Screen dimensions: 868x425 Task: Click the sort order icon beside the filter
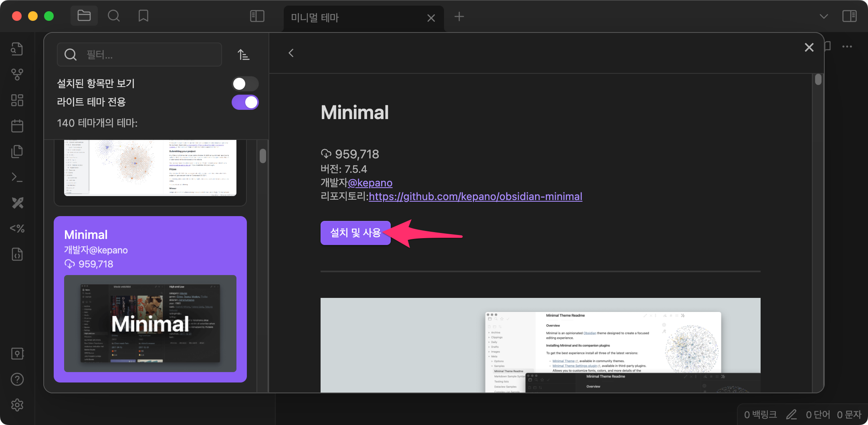(x=243, y=55)
